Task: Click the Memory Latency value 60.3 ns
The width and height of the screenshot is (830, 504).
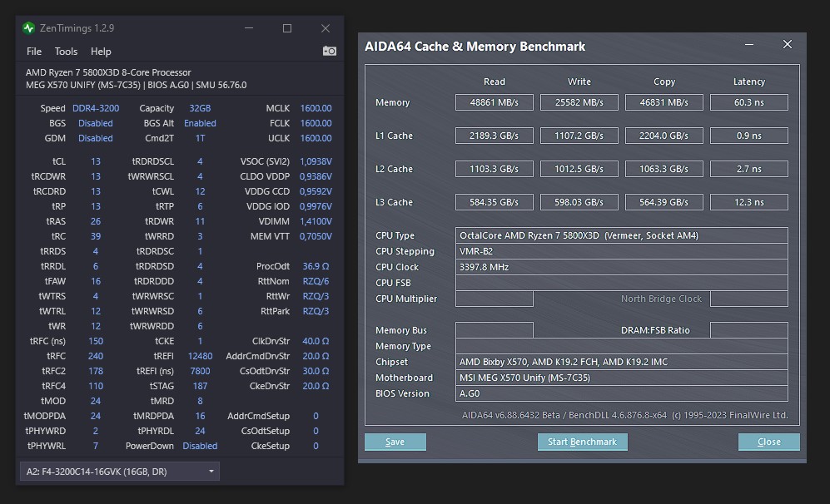Action: tap(749, 102)
